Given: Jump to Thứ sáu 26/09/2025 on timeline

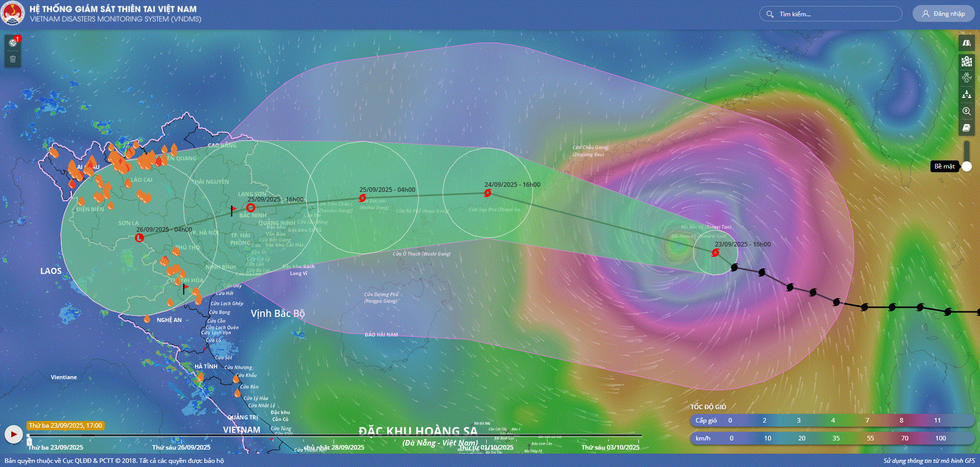Looking at the screenshot, I should tap(181, 447).
